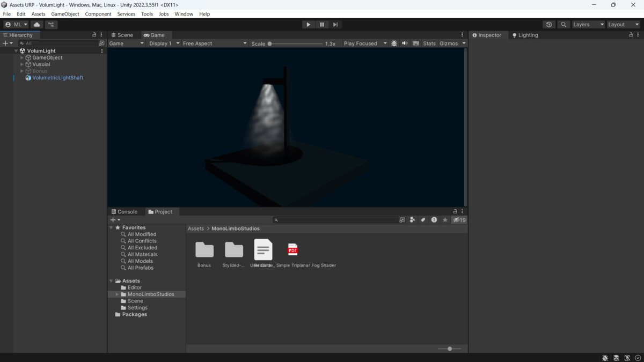Show rendering Stats in Game view
This screenshot has width=644, height=362.
pyautogui.click(x=429, y=43)
